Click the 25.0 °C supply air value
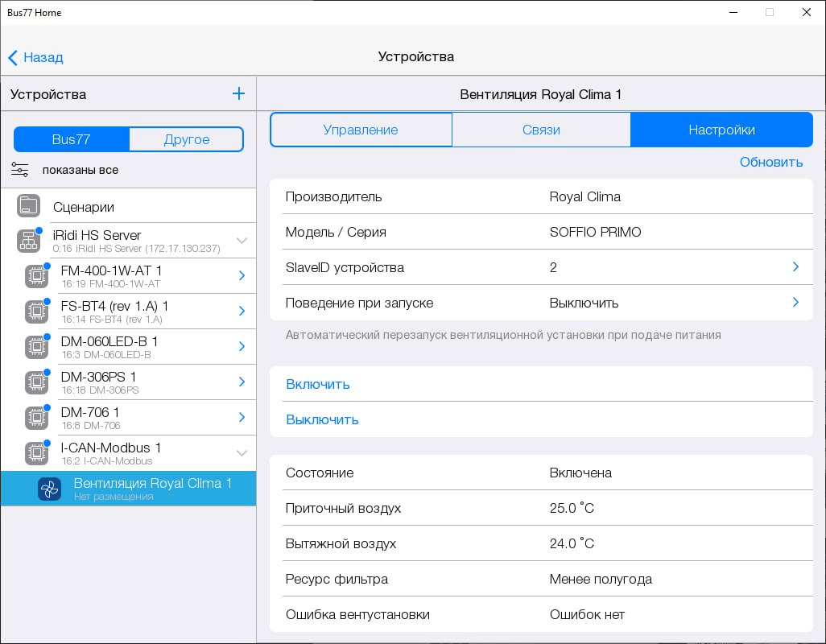 click(x=572, y=508)
